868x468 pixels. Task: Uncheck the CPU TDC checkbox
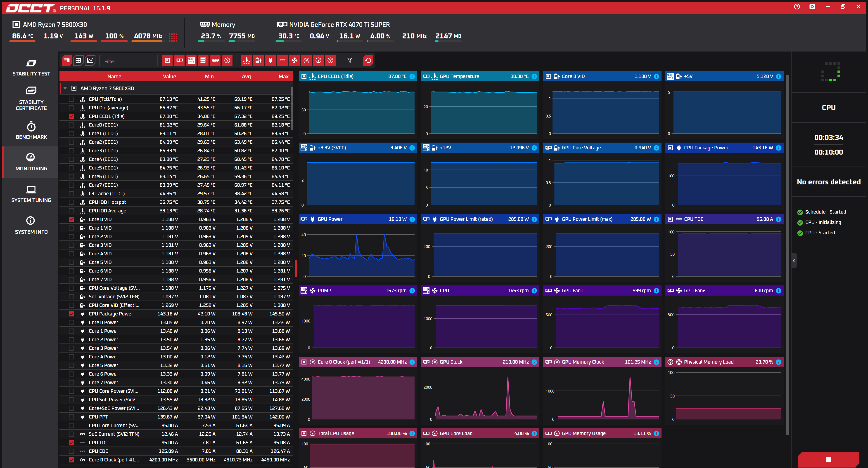click(71, 443)
